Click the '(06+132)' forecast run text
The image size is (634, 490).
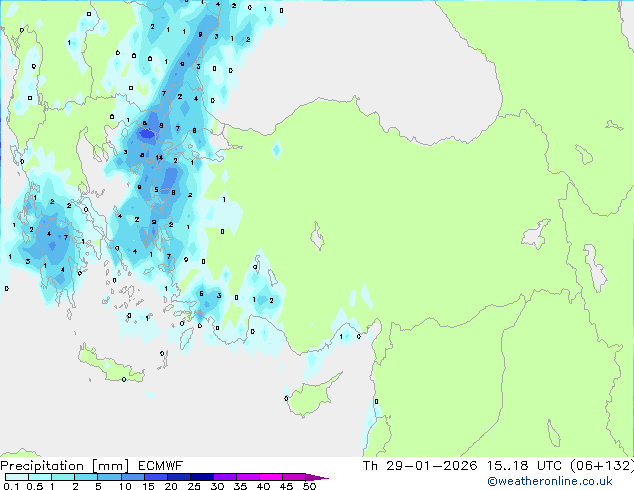point(602,466)
